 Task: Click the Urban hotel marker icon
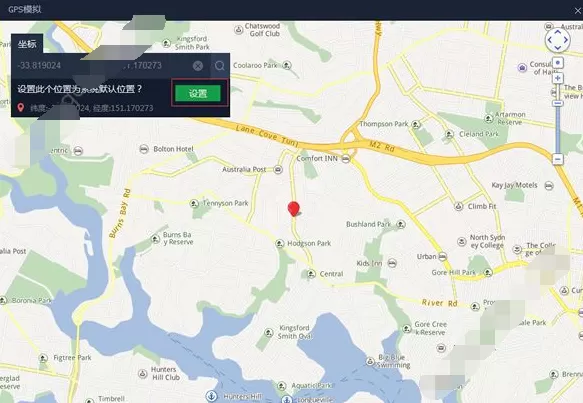(x=442, y=257)
